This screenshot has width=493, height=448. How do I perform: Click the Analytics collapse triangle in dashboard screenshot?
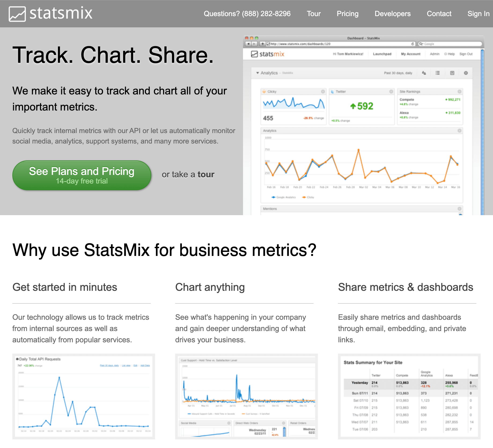(x=257, y=73)
